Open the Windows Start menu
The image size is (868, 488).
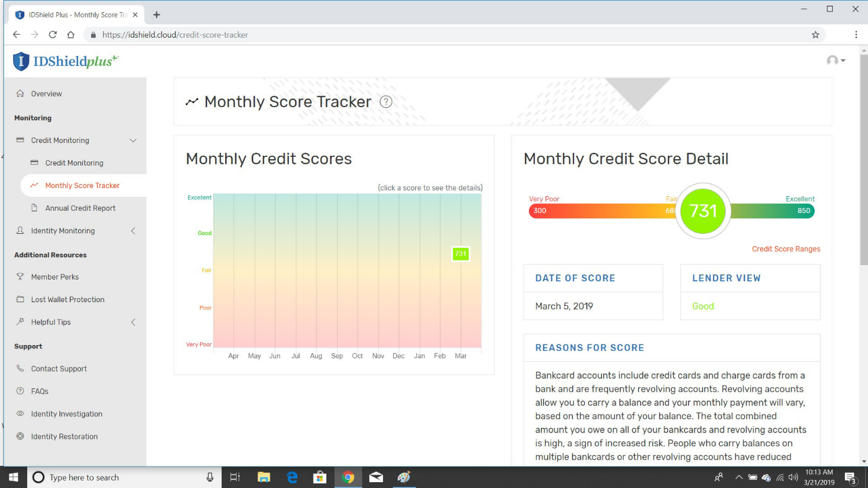[x=13, y=478]
